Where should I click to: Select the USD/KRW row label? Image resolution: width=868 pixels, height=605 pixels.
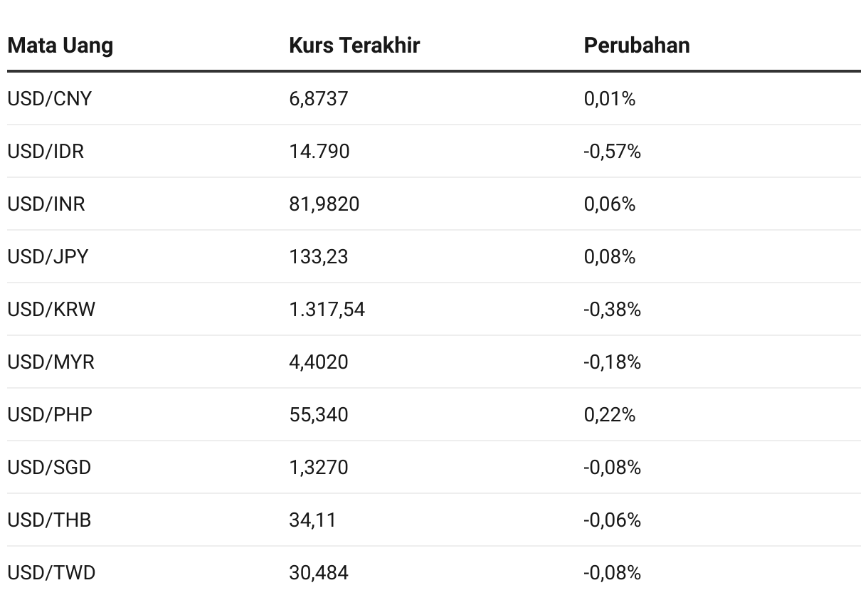click(x=51, y=309)
